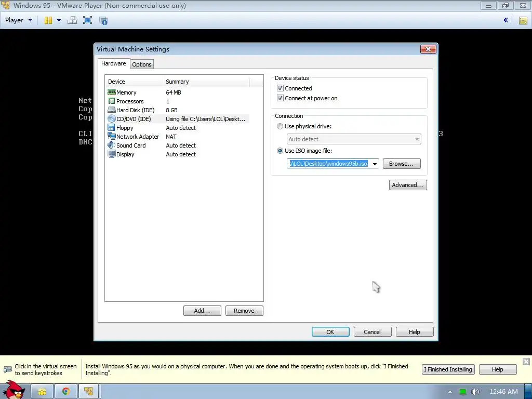The image size is (532, 399).
Task: Click the Summary column header
Action: point(206,82)
